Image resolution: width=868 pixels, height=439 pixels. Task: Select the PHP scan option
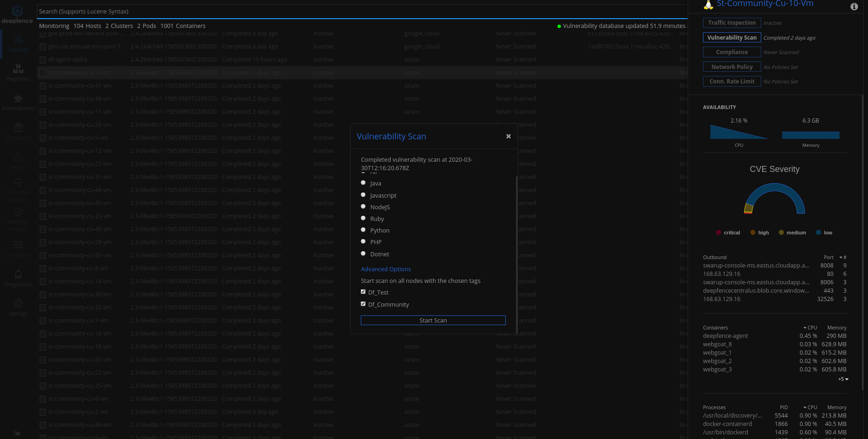(363, 241)
